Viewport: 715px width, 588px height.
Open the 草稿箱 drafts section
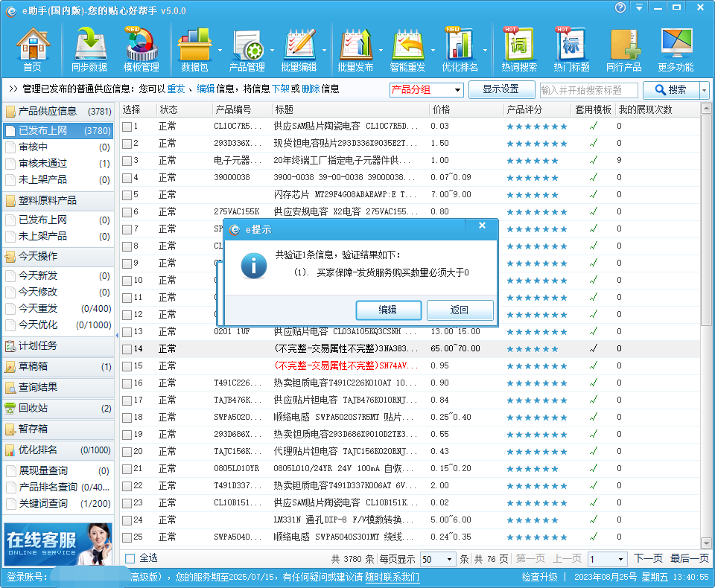point(33,367)
